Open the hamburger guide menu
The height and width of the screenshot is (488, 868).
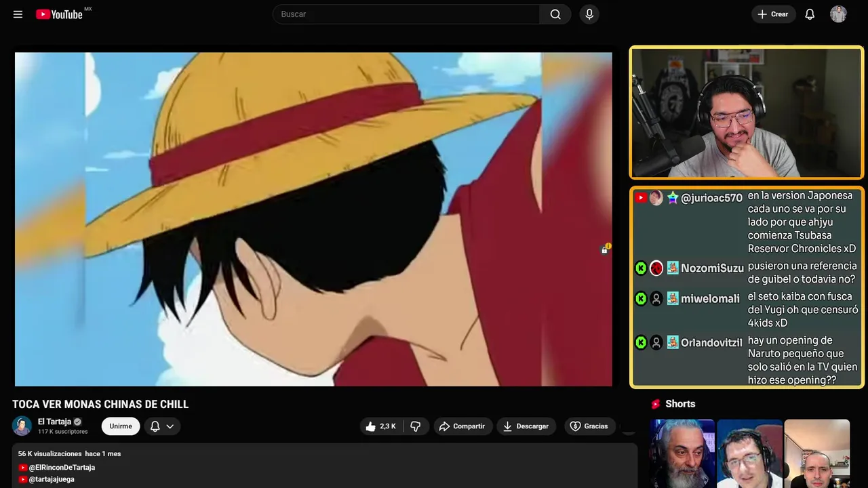tap(18, 14)
